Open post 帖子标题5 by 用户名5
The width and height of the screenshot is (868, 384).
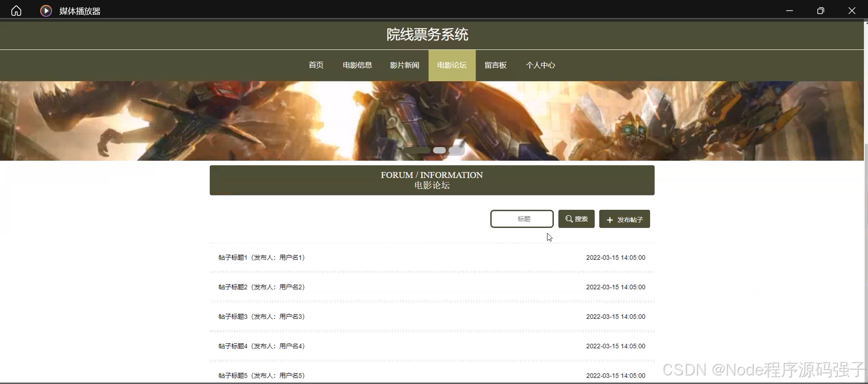(x=262, y=375)
